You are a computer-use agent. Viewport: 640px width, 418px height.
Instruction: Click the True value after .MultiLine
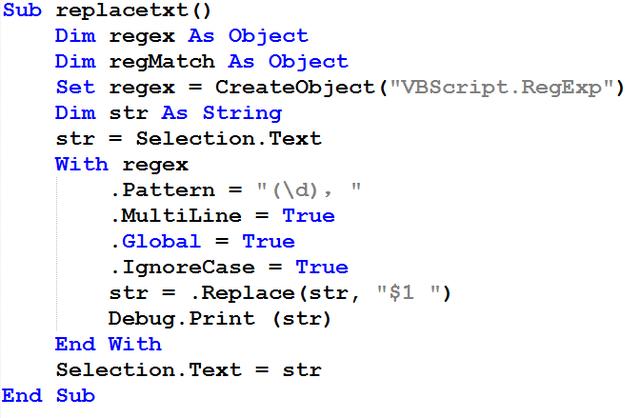[x=308, y=216]
